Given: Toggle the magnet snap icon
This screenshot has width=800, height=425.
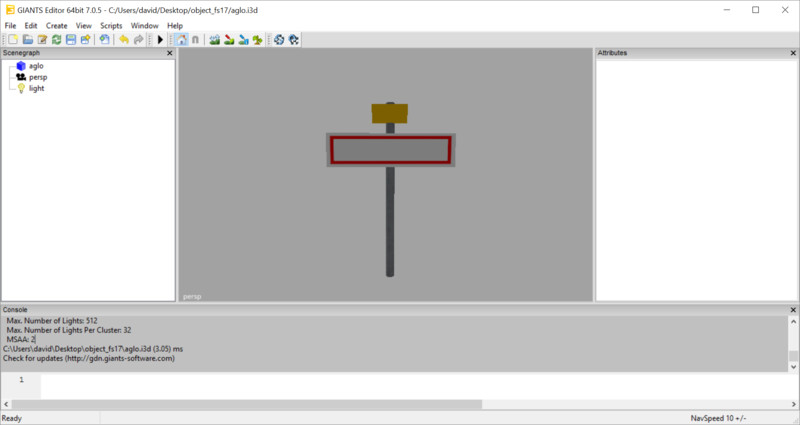Looking at the screenshot, I should 195,39.
